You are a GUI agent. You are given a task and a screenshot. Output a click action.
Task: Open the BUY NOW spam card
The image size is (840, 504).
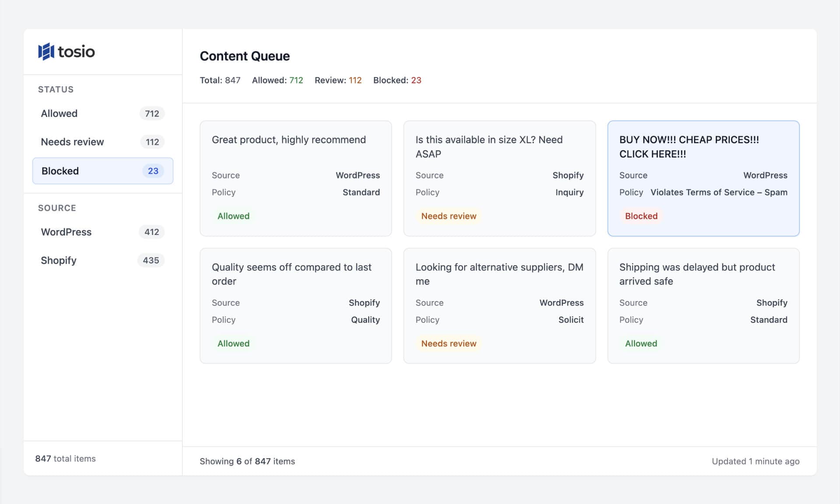pos(703,178)
